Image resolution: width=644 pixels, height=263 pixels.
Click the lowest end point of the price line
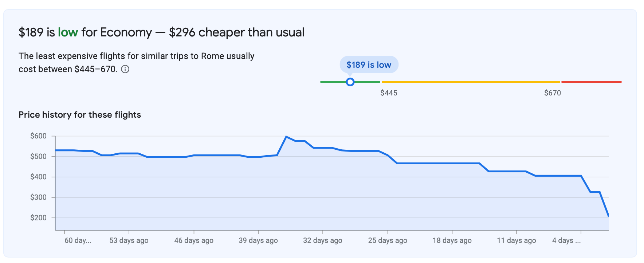click(608, 216)
